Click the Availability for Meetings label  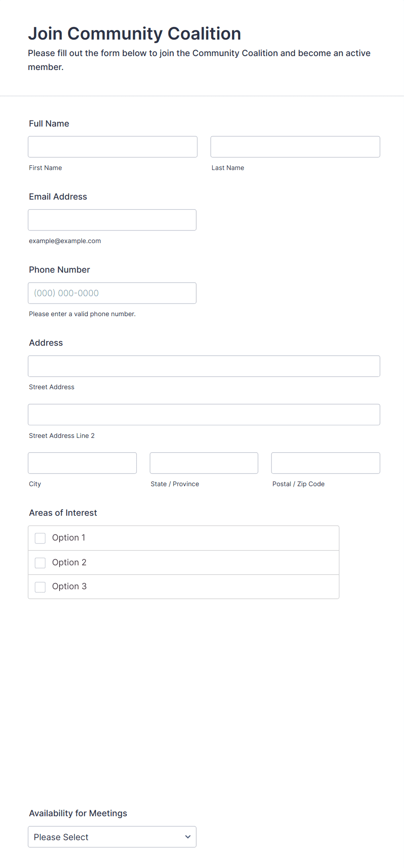pyautogui.click(x=78, y=813)
